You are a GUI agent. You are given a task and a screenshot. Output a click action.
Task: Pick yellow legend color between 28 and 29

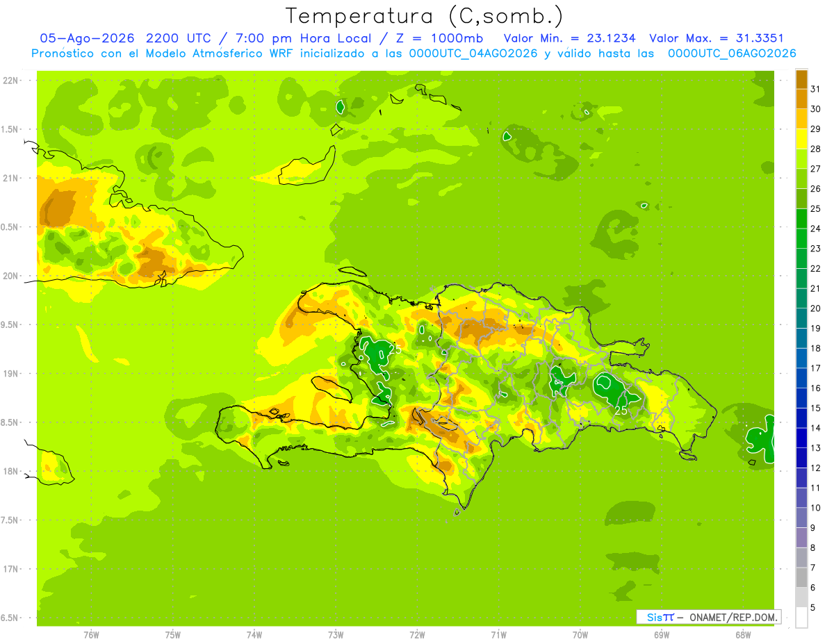point(801,139)
